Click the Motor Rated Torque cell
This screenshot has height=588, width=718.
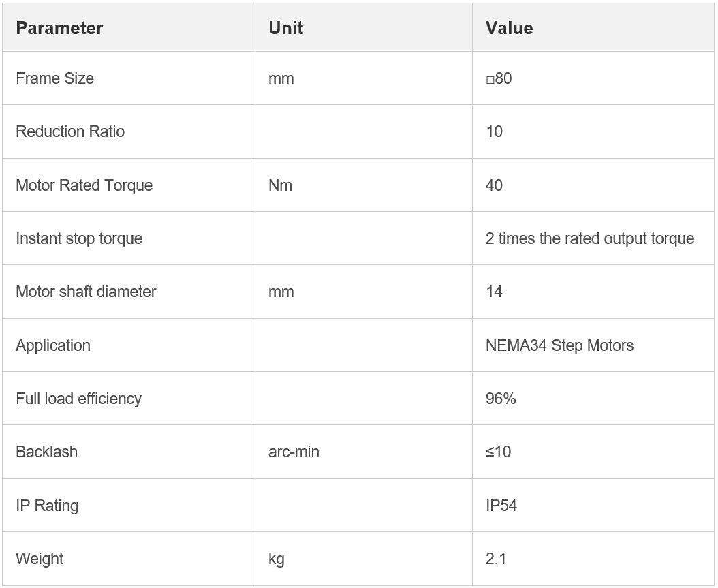pos(84,185)
